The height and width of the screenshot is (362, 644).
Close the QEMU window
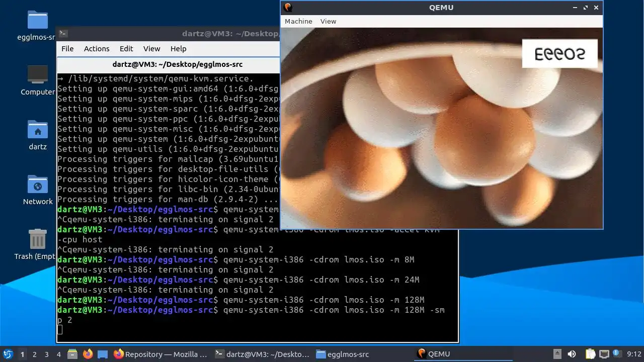pos(596,8)
